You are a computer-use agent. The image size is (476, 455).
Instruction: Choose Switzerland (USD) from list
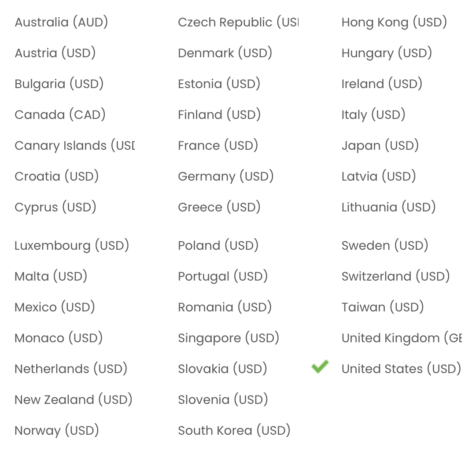pos(395,276)
